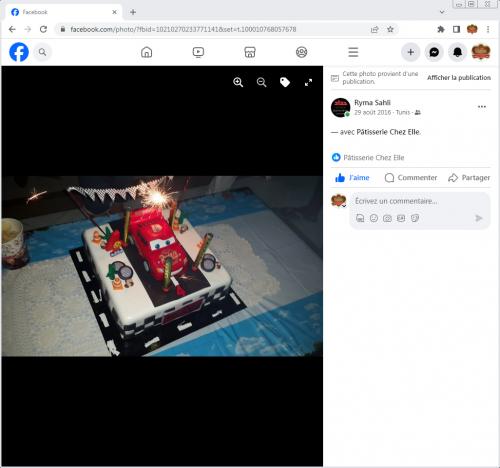This screenshot has height=468, width=500.
Task: Insert an avatar sticker in comment
Action: coord(360,218)
